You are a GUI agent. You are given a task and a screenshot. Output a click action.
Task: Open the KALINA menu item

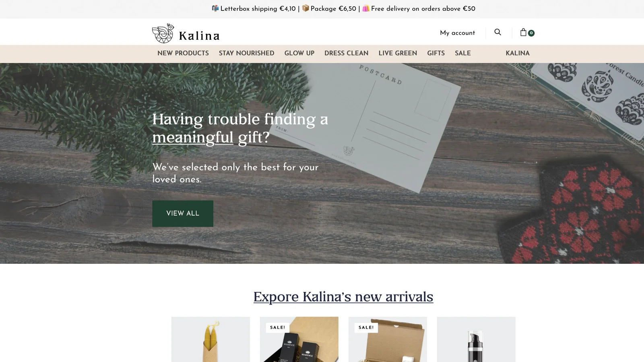(518, 53)
